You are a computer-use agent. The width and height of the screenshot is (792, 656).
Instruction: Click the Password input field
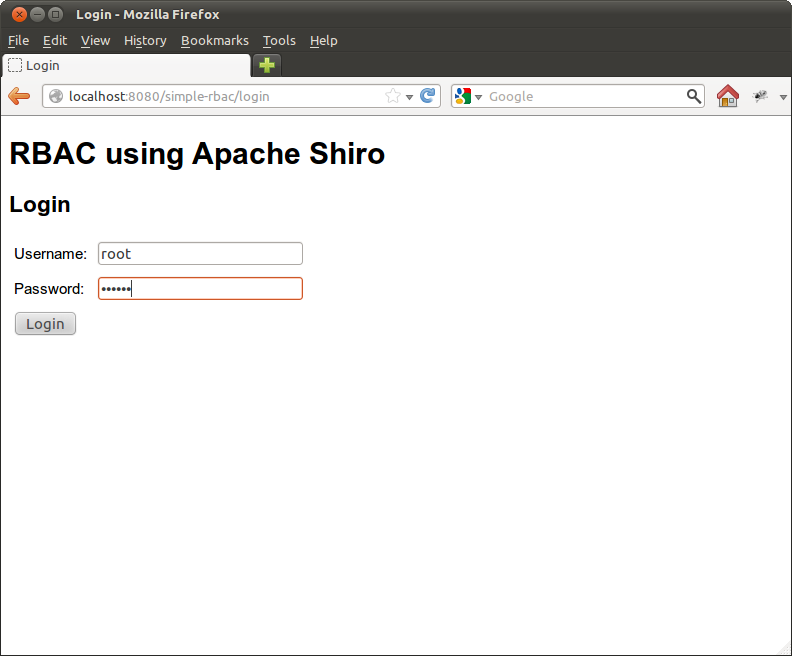[x=200, y=289]
